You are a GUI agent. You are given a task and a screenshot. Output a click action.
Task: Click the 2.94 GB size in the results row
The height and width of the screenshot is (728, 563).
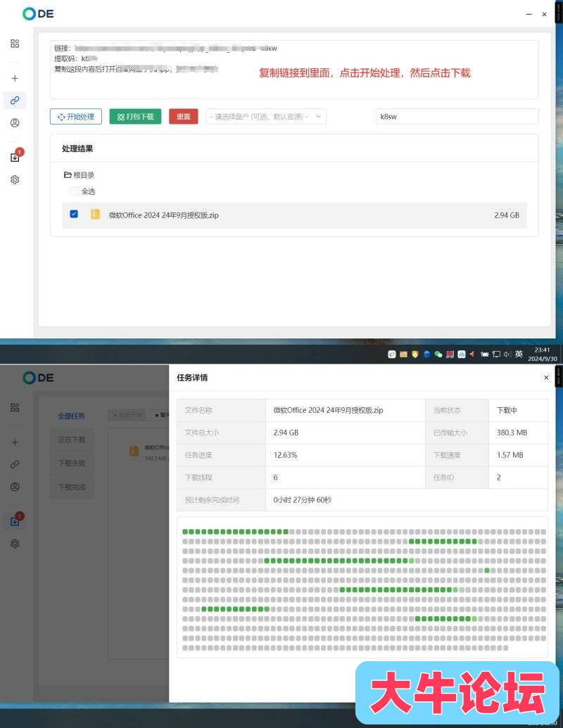click(507, 215)
